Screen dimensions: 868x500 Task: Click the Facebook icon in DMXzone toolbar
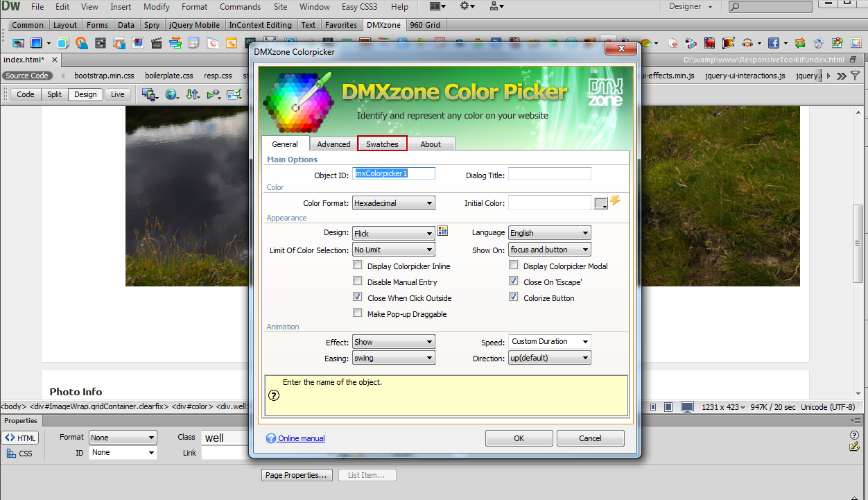[x=773, y=43]
